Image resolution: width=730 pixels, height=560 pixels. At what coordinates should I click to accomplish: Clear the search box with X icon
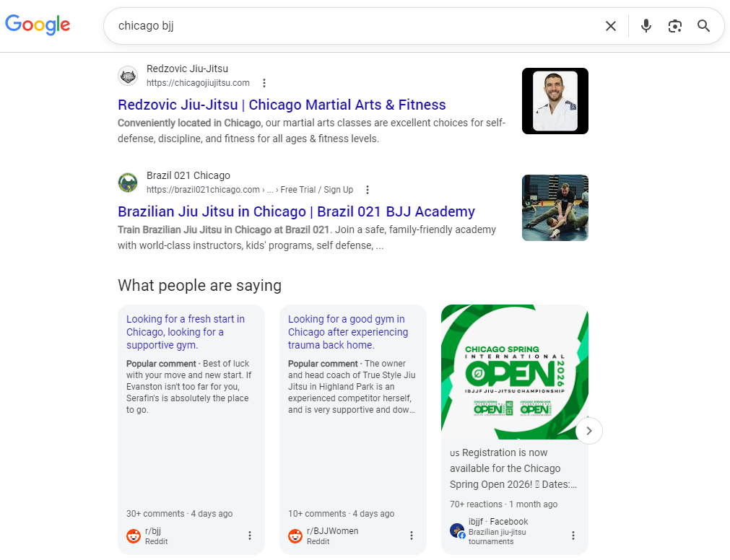610,26
